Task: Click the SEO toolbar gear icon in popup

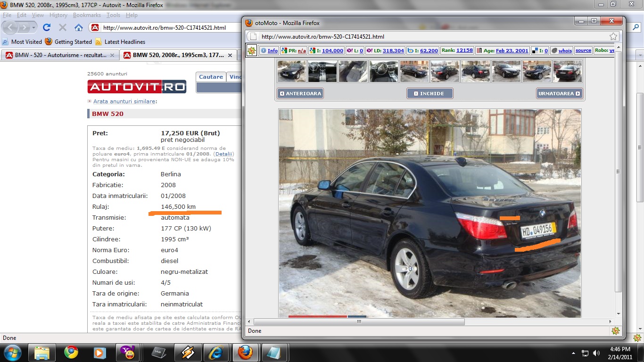Action: point(252,50)
